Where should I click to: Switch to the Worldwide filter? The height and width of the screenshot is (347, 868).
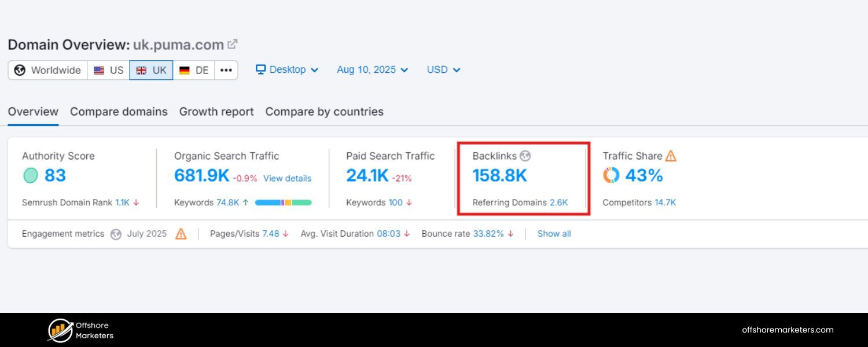47,69
